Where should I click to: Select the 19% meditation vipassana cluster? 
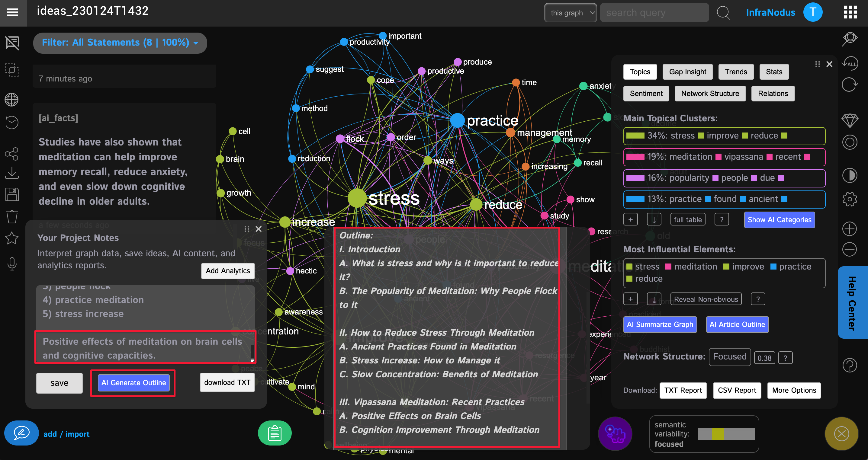[x=724, y=157]
